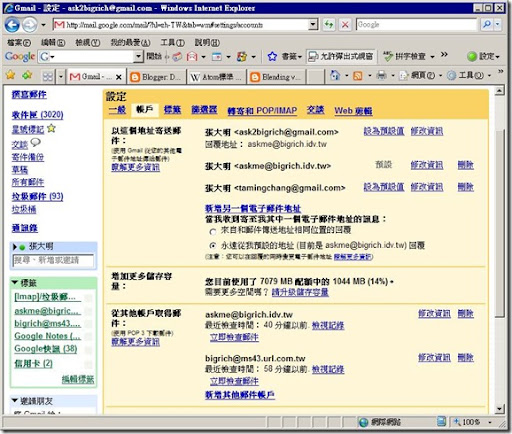
Task: Click the chat speech bubble icon
Action: pyautogui.click(x=36, y=143)
